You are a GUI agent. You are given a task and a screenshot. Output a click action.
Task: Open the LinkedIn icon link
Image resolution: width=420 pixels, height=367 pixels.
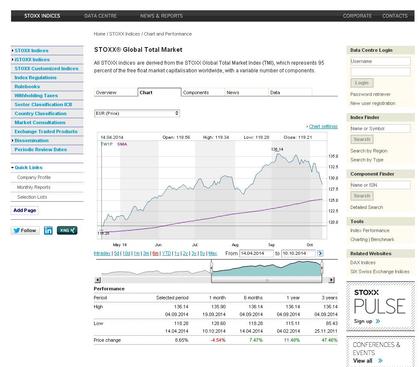pyautogui.click(x=48, y=230)
